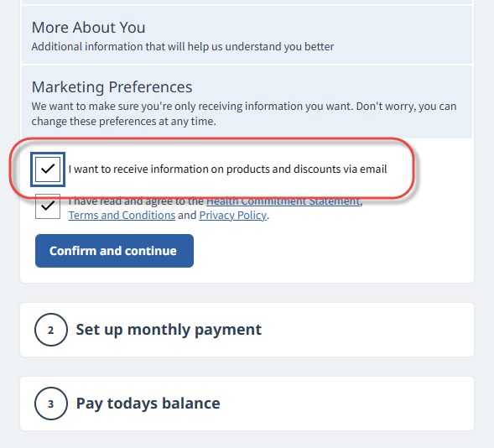Click the step 2 circle icon
Screen dimensions: 494x448
(50, 330)
